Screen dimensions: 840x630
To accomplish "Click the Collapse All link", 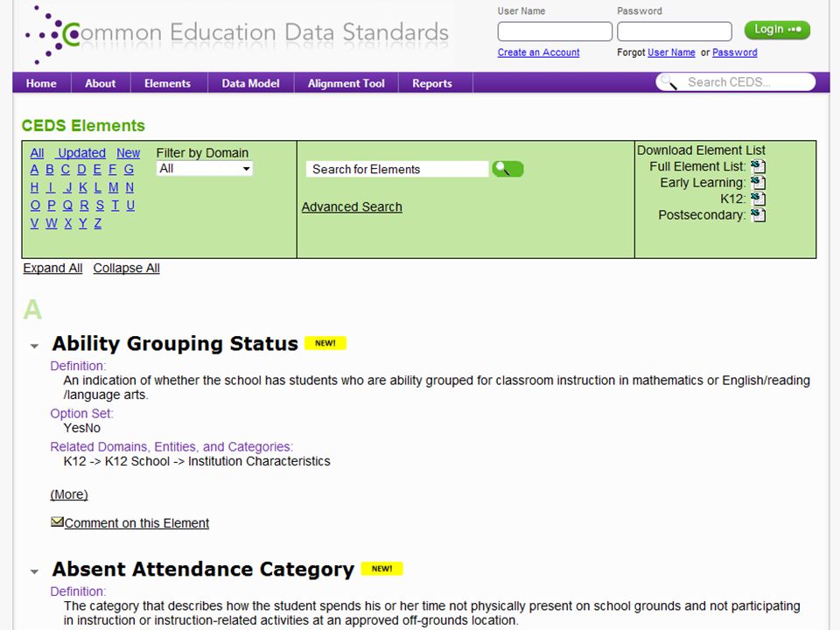I will point(126,268).
